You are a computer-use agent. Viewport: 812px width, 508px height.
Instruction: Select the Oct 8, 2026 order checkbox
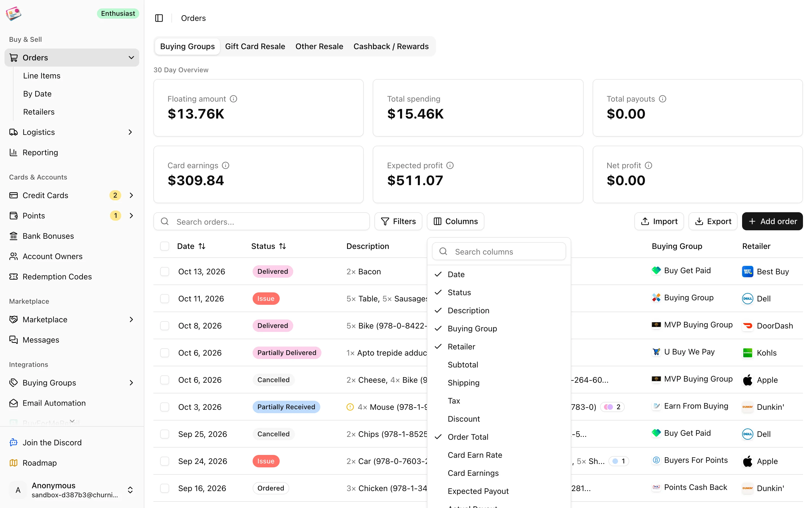tap(164, 326)
